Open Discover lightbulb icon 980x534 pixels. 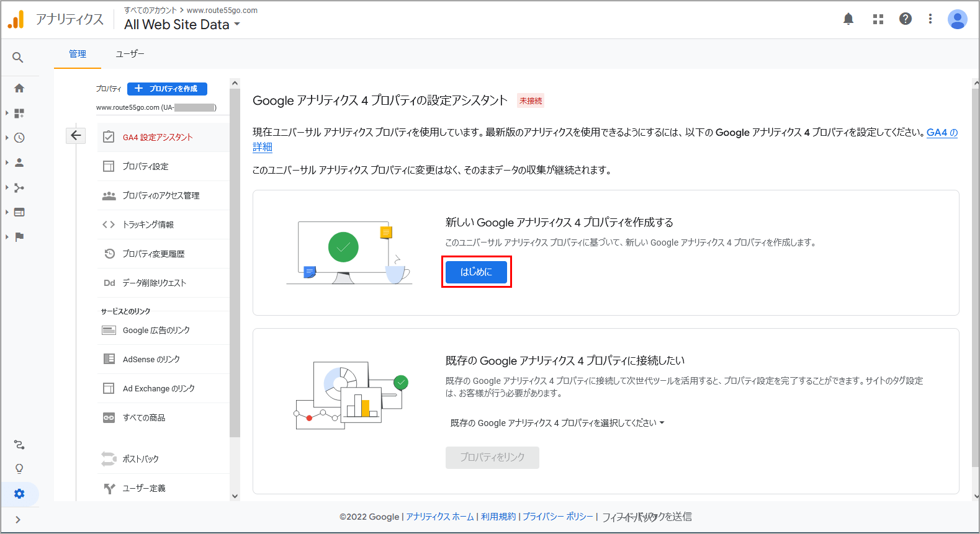[19, 469]
